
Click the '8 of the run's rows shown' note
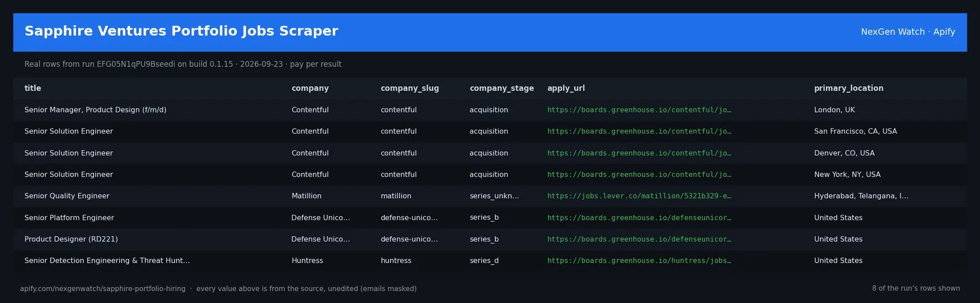coord(916,288)
